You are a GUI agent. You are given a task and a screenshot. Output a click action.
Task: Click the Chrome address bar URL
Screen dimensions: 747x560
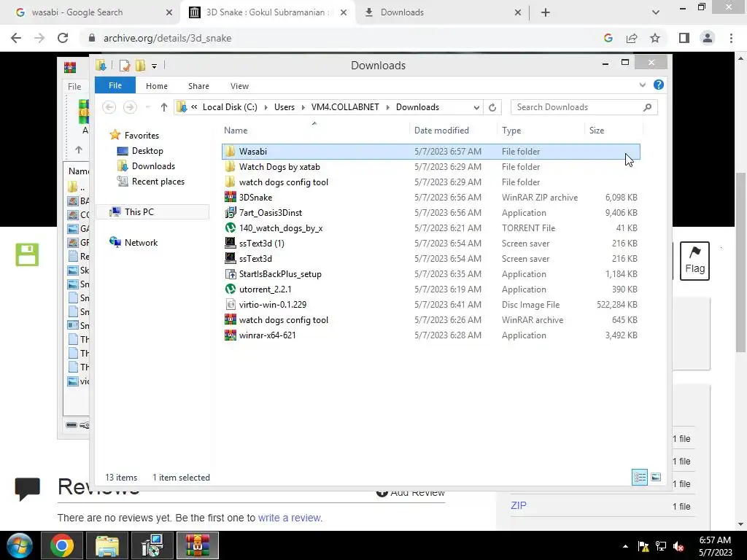click(167, 38)
